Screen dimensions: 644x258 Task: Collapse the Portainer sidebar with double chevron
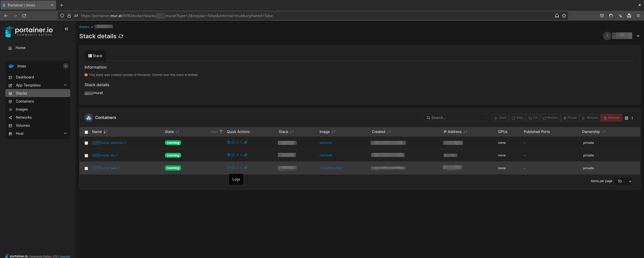pyautogui.click(x=66, y=29)
